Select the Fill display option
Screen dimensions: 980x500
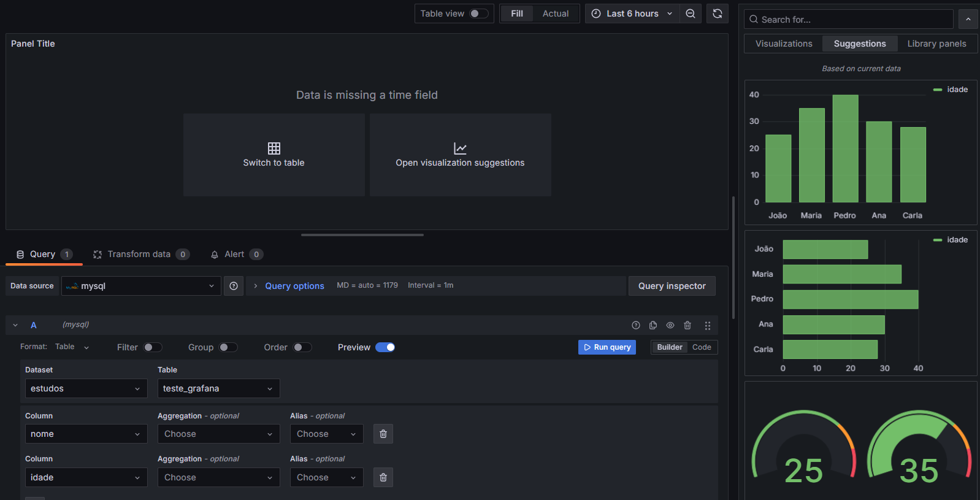click(x=517, y=13)
